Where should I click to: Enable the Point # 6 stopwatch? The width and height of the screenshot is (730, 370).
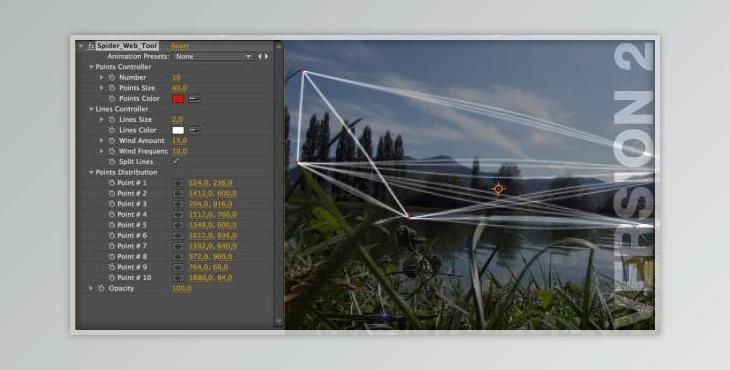112,235
